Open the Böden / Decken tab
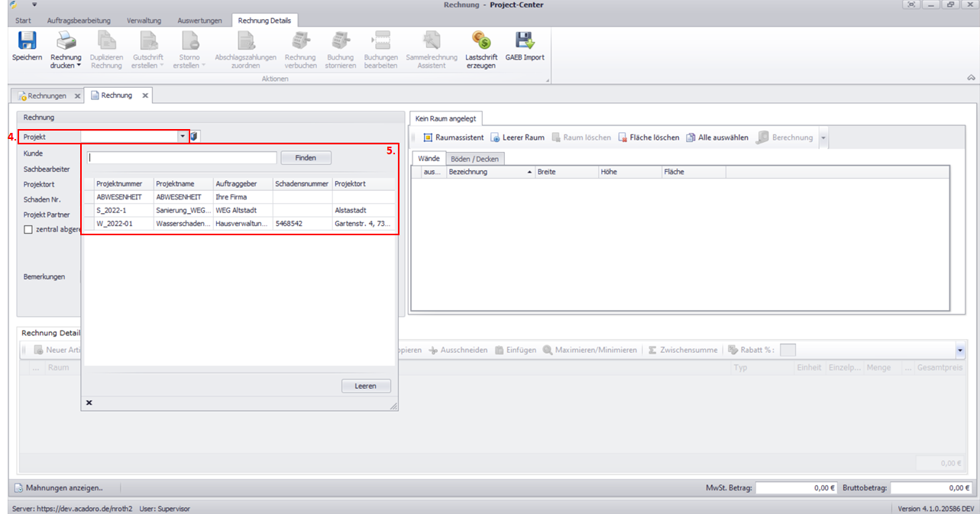980x514 pixels. point(474,158)
